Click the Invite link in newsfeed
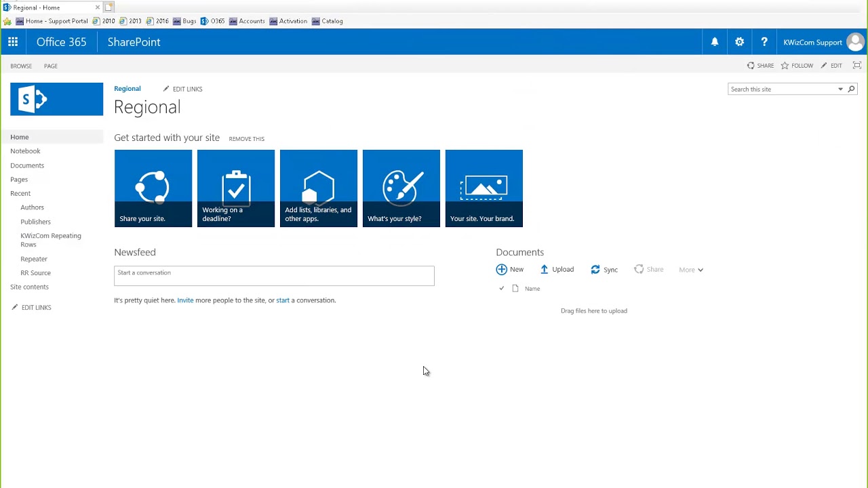 pos(185,300)
